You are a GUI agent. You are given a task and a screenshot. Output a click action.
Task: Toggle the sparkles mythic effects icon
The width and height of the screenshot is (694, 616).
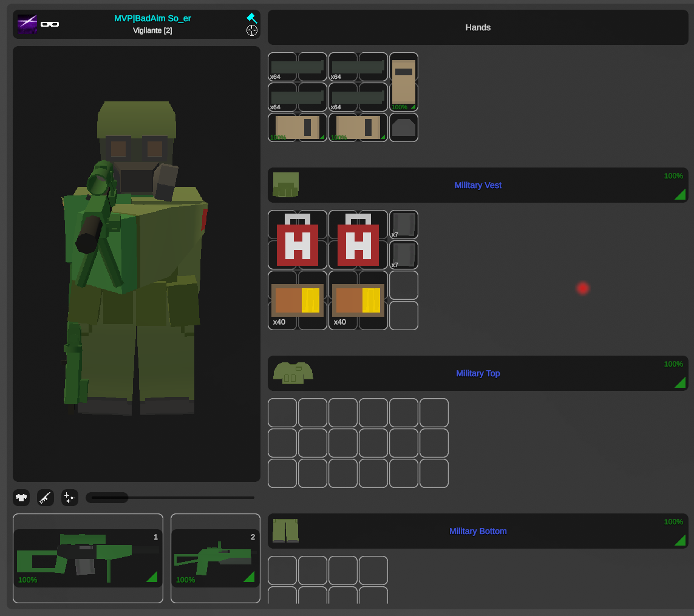[x=70, y=498]
